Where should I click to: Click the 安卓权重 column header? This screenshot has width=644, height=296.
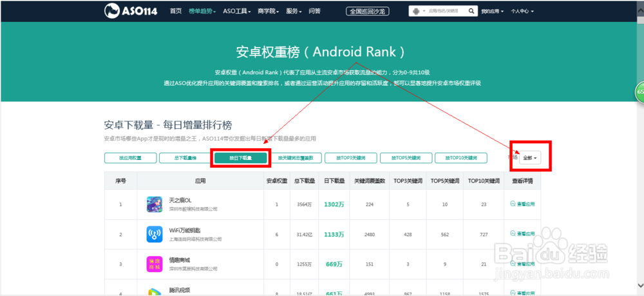point(277,181)
